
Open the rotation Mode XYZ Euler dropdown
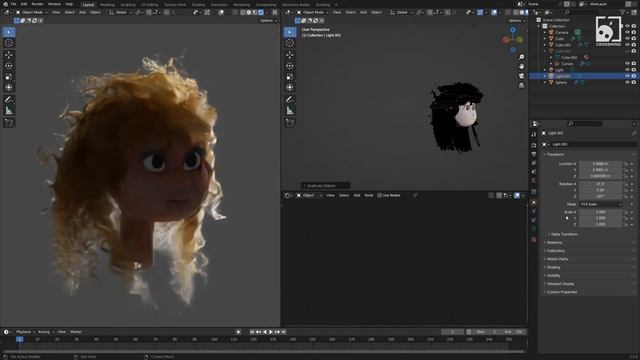(x=601, y=204)
